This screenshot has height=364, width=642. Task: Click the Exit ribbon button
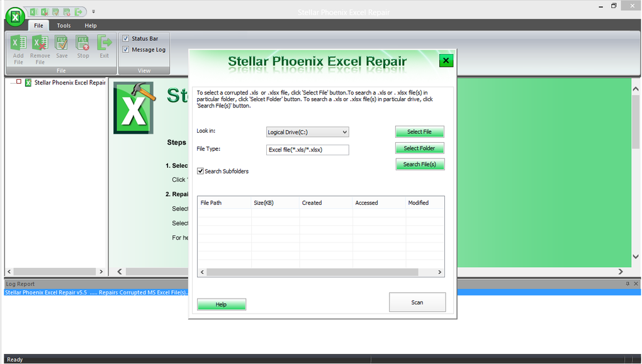[x=104, y=47]
